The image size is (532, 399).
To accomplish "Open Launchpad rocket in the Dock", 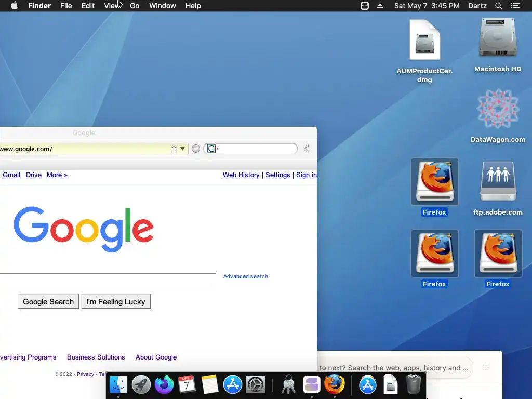I will pos(141,384).
